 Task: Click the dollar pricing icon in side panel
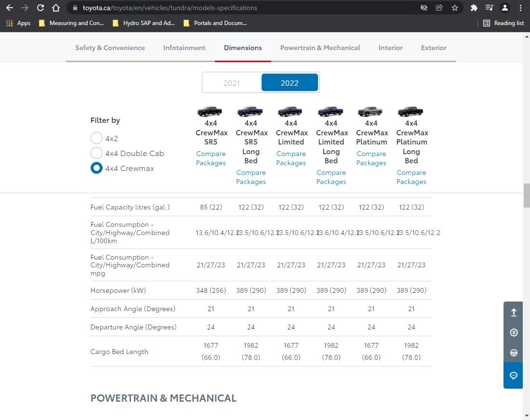coord(514,332)
